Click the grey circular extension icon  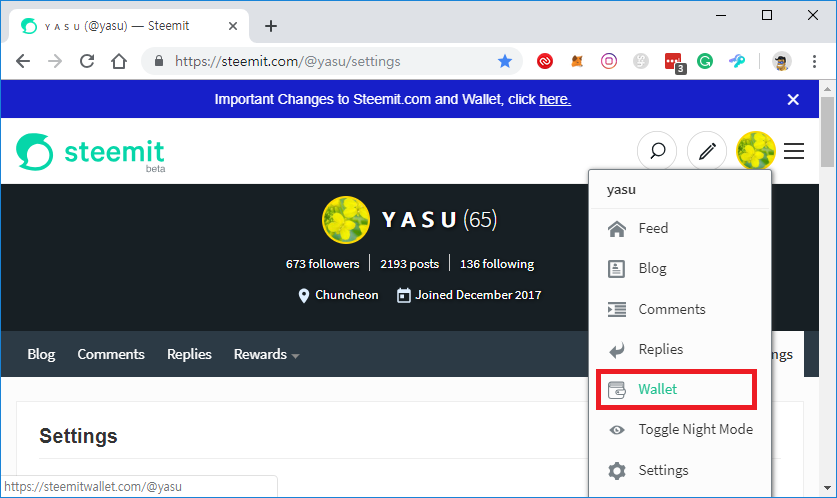(x=641, y=61)
